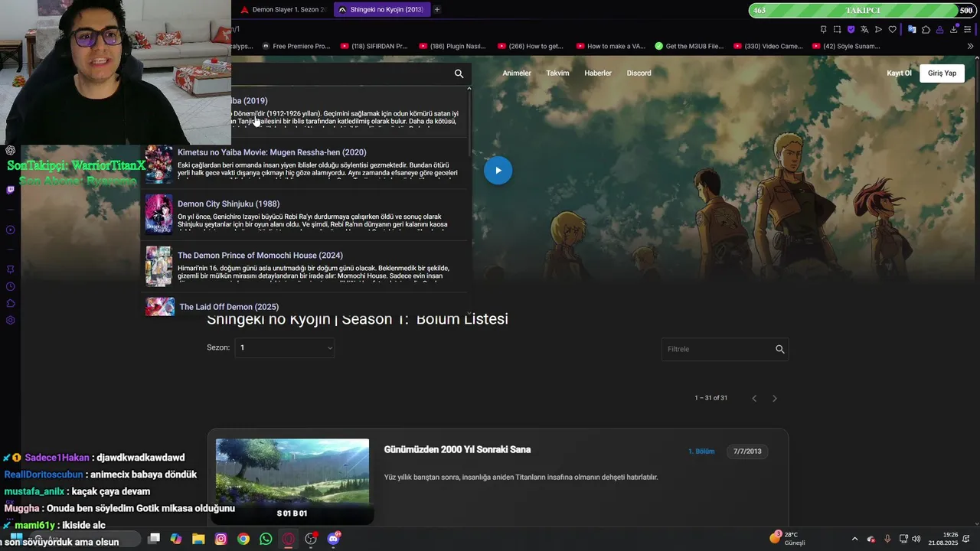Open the easy setup sliders icon
Screen dimensions: 980x551
click(969, 29)
